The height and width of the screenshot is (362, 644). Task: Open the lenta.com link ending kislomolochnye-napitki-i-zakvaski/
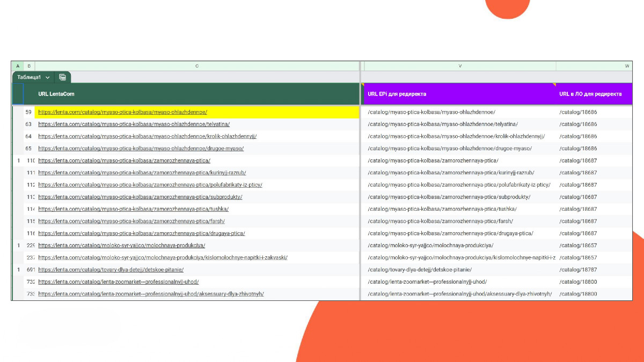coord(163,257)
